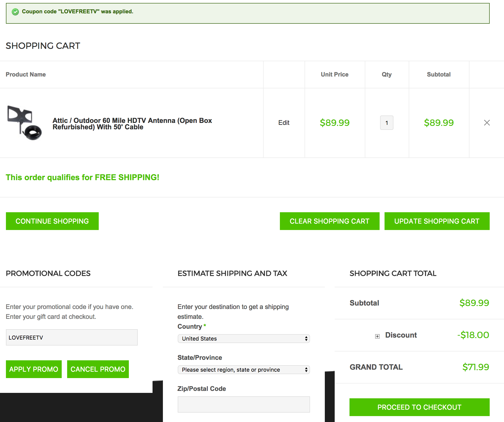Click the green coupon success checkmark icon
Screen dimensions: 504x422
[x=15, y=12]
